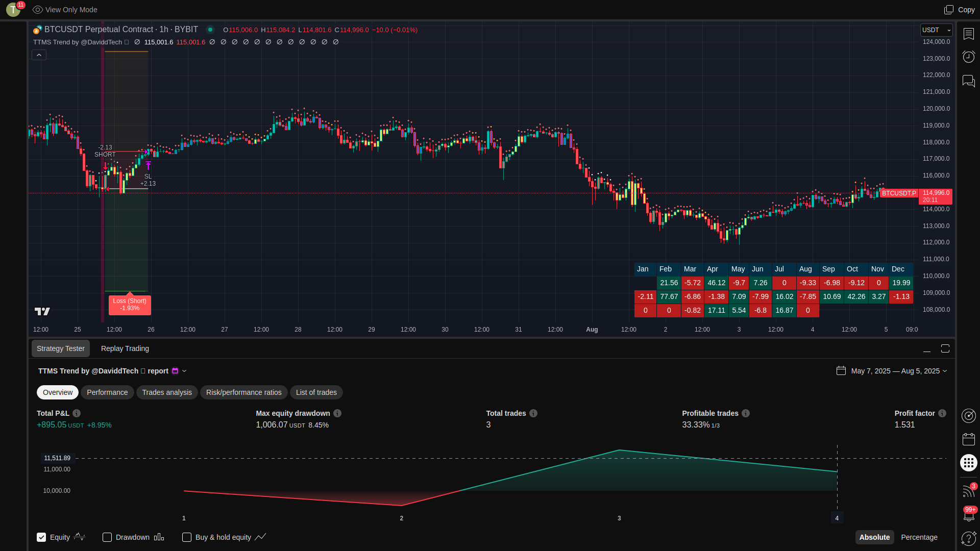Click the TradingView logo on the chart
980x551 pixels.
(x=42, y=311)
